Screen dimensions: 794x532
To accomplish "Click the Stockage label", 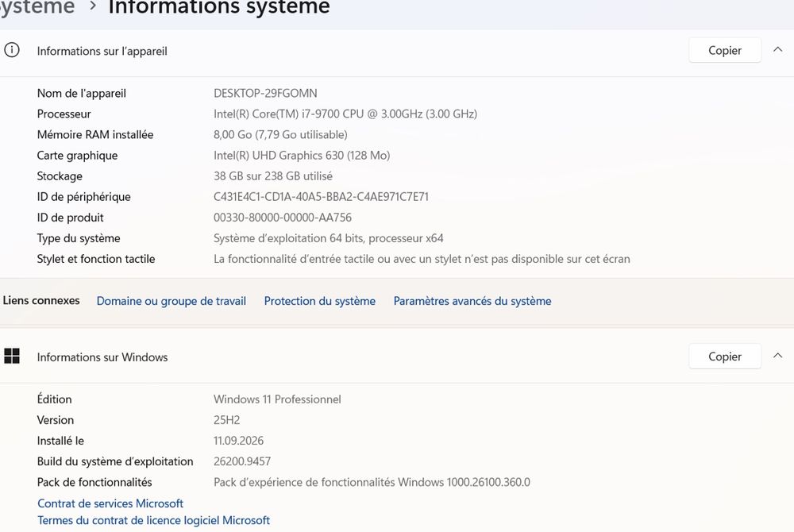I will pyautogui.click(x=60, y=176).
